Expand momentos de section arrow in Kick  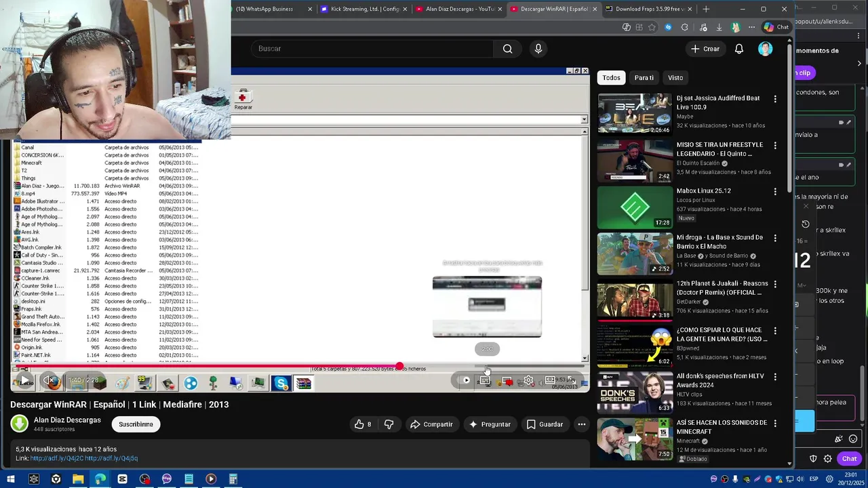pos(859,64)
